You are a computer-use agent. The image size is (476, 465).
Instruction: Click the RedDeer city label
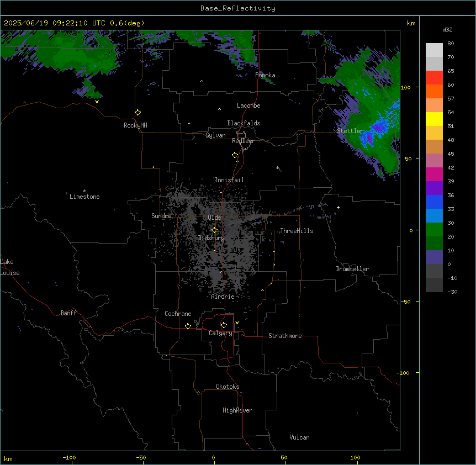point(243,141)
